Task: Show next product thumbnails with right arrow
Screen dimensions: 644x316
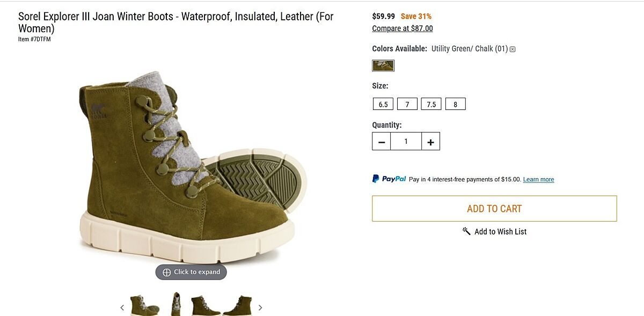Action: coord(260,307)
